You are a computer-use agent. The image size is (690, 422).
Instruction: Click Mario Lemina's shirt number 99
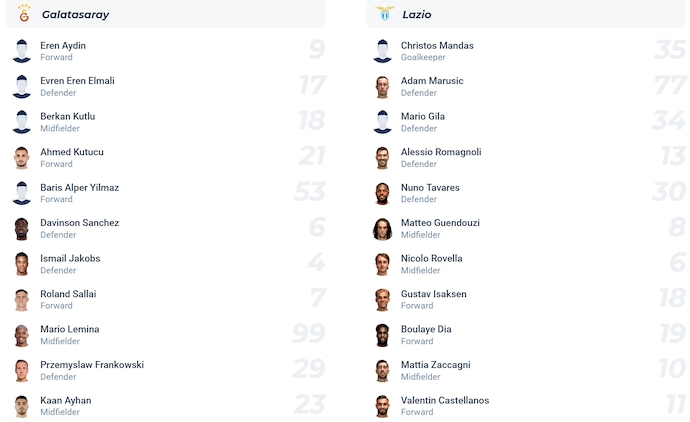pyautogui.click(x=308, y=335)
